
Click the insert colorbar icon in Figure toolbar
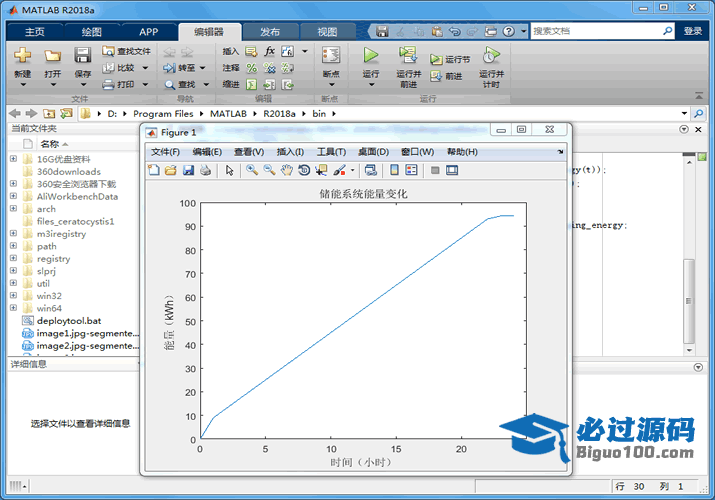394,170
